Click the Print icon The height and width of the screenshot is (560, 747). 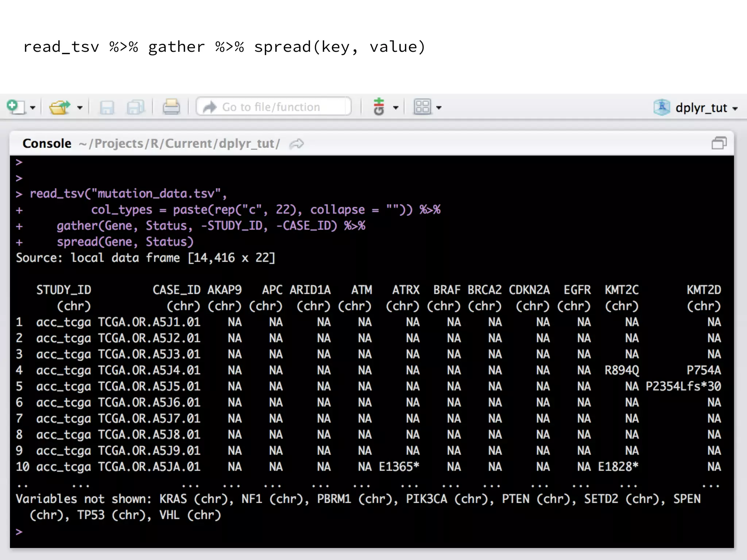click(171, 107)
